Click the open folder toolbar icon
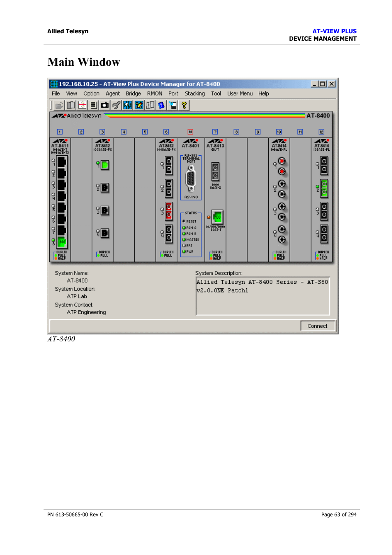 coord(60,105)
